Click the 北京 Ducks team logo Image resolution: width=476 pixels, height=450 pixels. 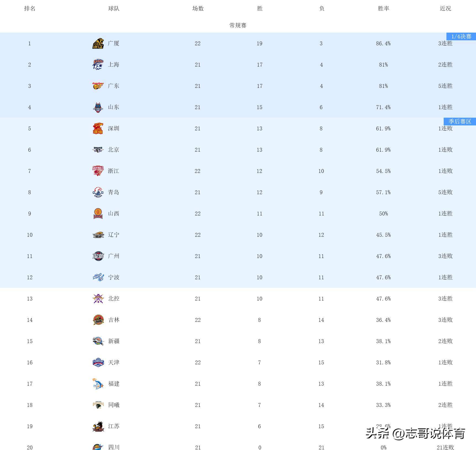click(98, 150)
